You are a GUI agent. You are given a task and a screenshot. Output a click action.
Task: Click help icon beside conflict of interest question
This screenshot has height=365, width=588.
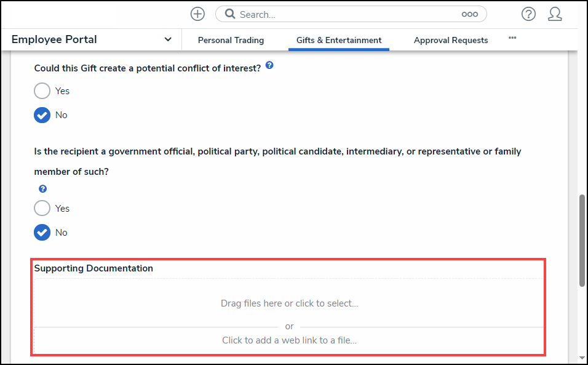269,66
